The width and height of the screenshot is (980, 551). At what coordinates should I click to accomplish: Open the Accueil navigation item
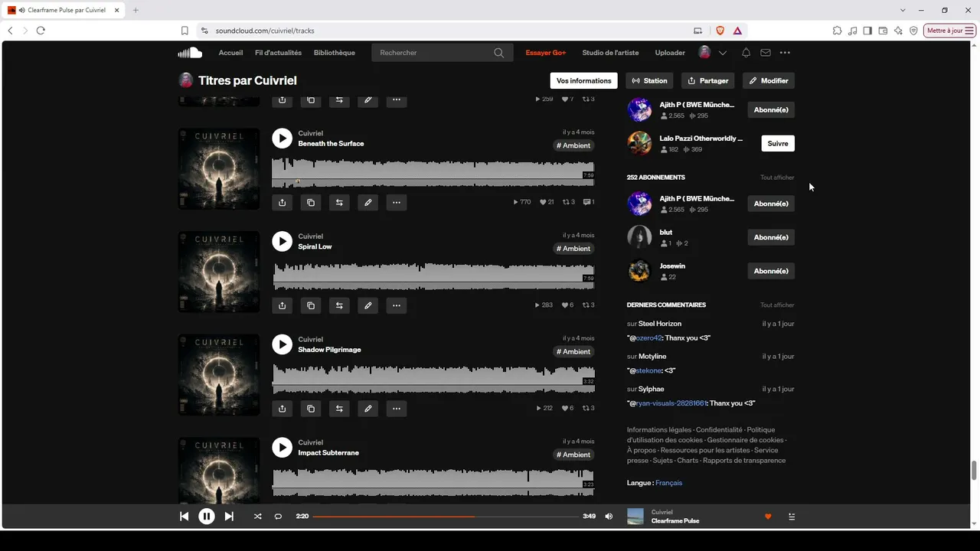click(230, 53)
